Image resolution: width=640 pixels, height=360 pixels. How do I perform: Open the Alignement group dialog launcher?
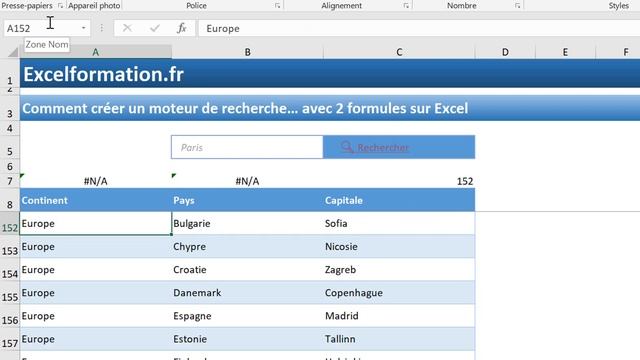[406, 6]
